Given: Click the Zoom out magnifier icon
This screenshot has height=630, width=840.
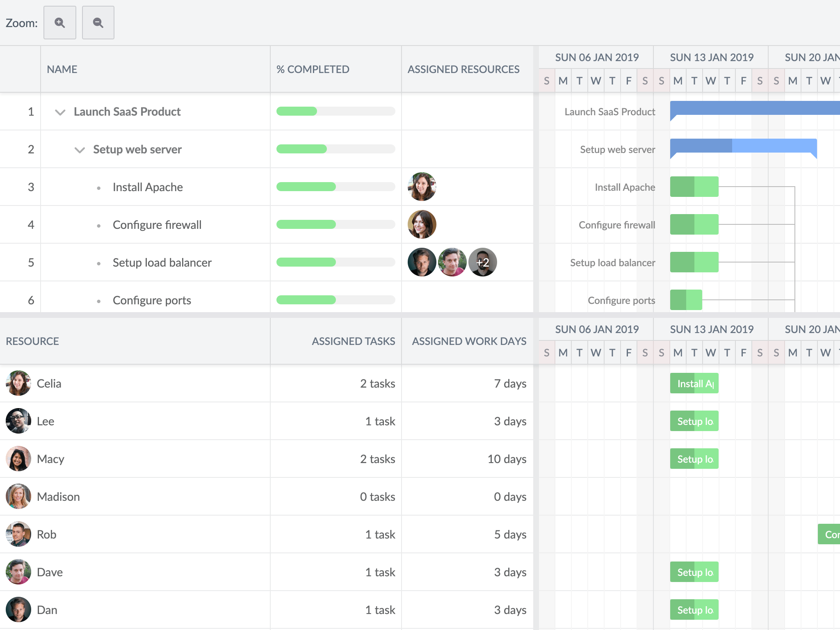Looking at the screenshot, I should [98, 23].
